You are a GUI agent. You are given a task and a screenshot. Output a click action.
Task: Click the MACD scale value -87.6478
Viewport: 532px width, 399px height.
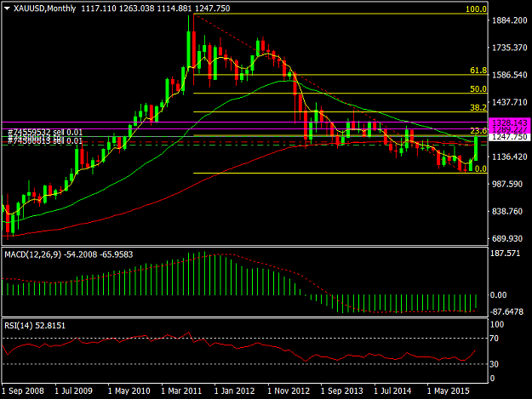coord(507,311)
